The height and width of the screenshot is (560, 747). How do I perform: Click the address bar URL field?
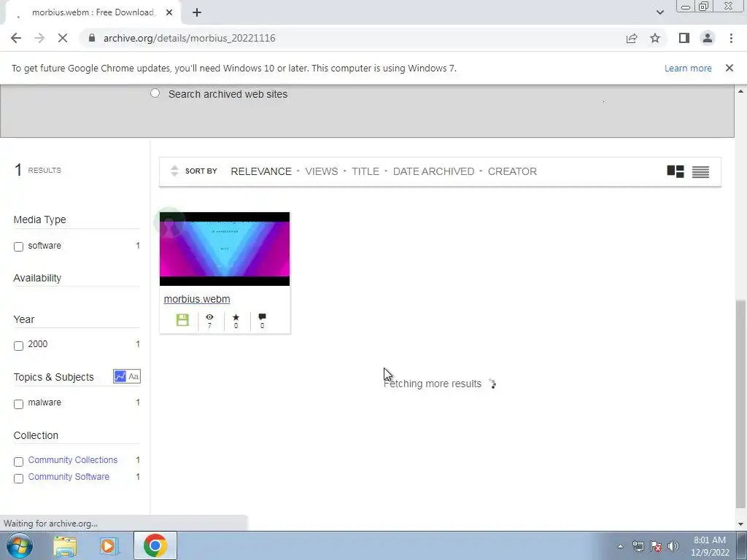(352, 38)
